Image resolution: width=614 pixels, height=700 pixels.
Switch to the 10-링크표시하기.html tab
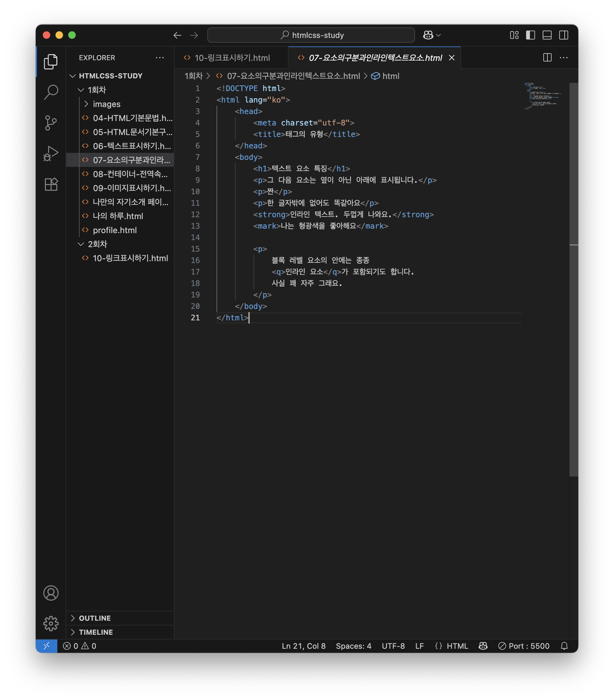[232, 58]
